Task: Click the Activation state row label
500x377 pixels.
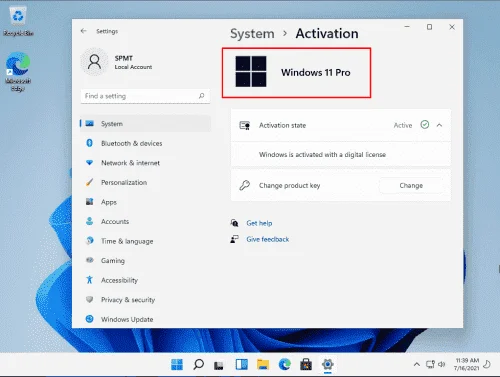Action: coord(282,125)
